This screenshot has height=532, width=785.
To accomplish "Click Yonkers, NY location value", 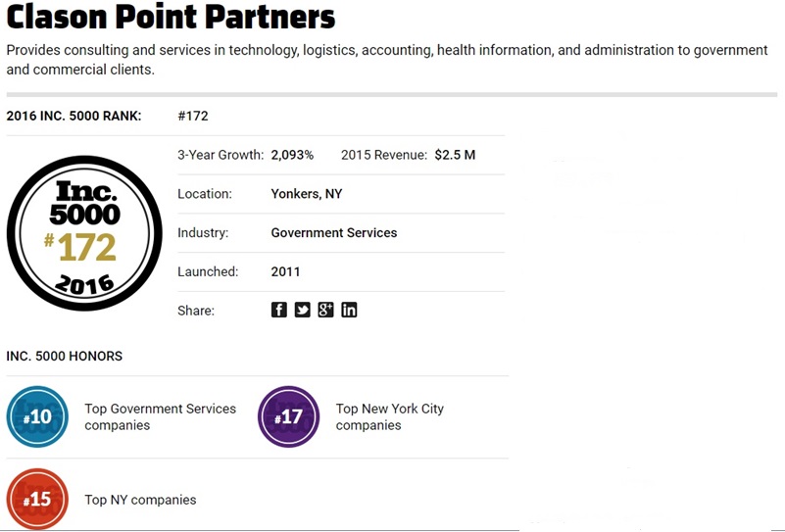I will coord(306,194).
